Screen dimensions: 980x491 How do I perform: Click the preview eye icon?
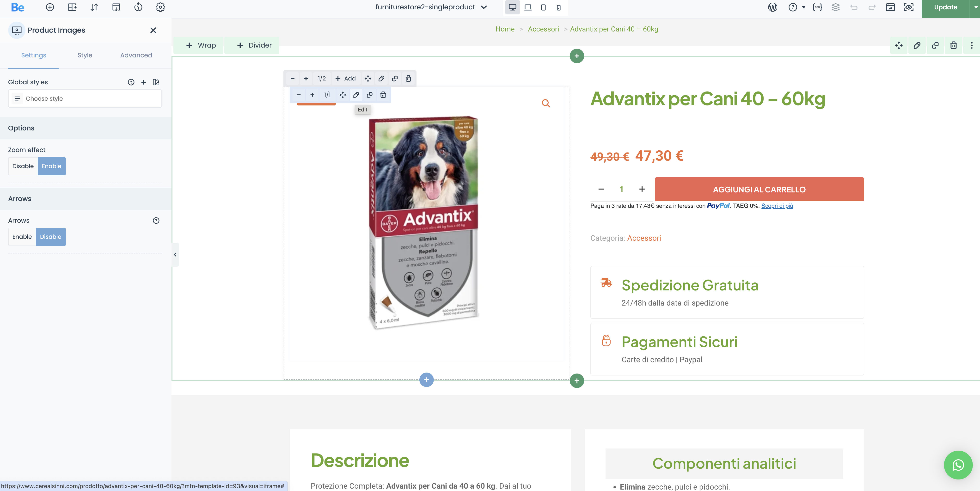coord(908,7)
